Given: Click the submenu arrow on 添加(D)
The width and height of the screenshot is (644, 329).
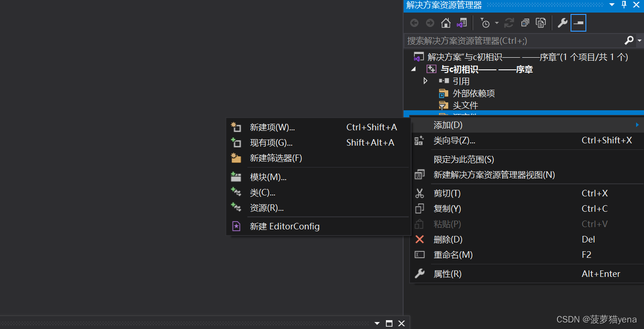Looking at the screenshot, I should [637, 125].
